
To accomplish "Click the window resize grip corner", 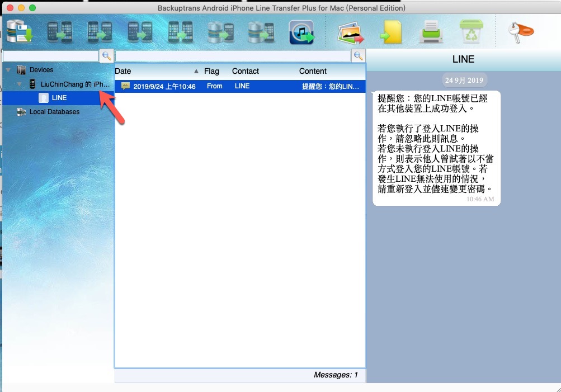I will (x=558, y=389).
